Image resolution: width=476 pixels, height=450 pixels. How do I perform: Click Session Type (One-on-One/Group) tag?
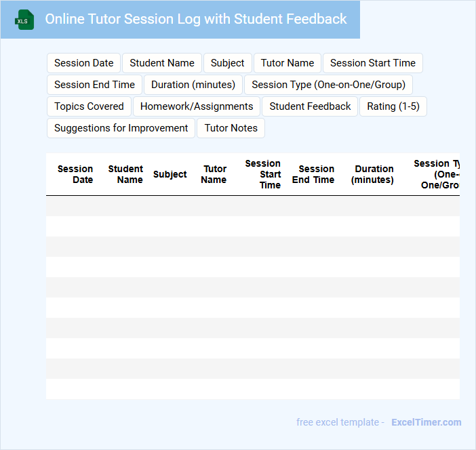click(x=328, y=85)
